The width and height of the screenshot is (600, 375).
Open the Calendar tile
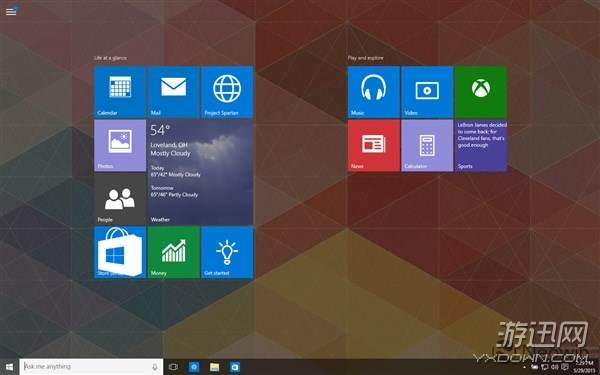pyautogui.click(x=120, y=91)
